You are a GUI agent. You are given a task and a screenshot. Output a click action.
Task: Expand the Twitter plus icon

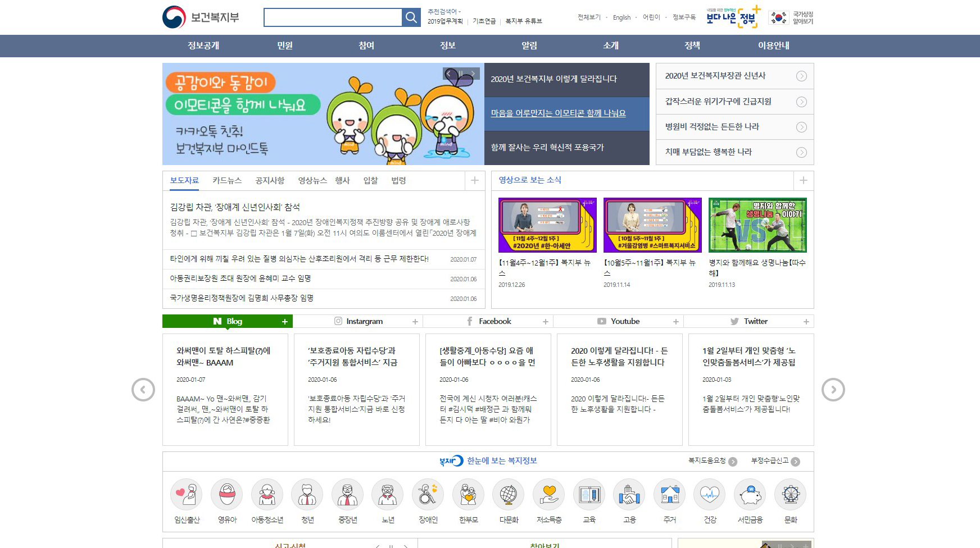806,322
